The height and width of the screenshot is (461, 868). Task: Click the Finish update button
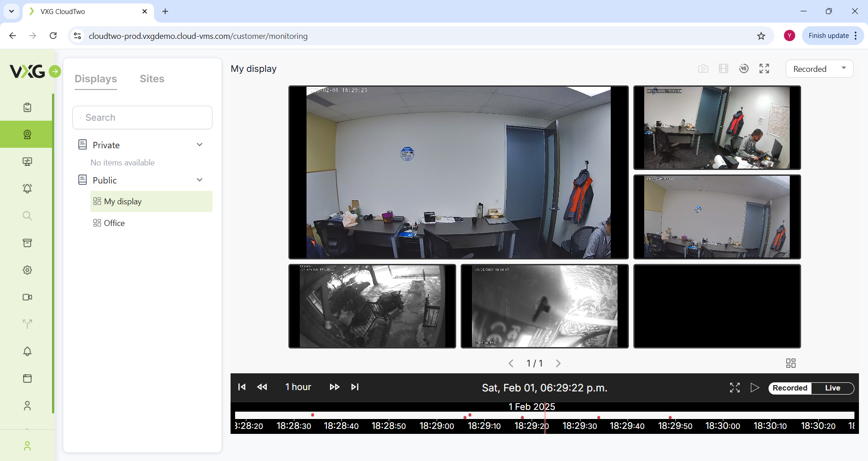pyautogui.click(x=828, y=36)
